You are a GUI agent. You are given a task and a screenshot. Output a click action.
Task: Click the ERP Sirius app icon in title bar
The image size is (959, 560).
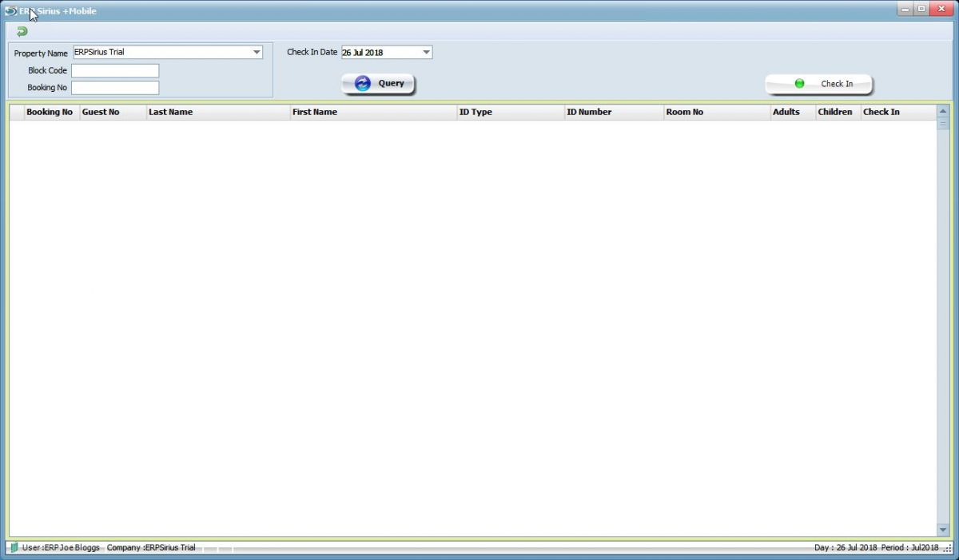10,11
